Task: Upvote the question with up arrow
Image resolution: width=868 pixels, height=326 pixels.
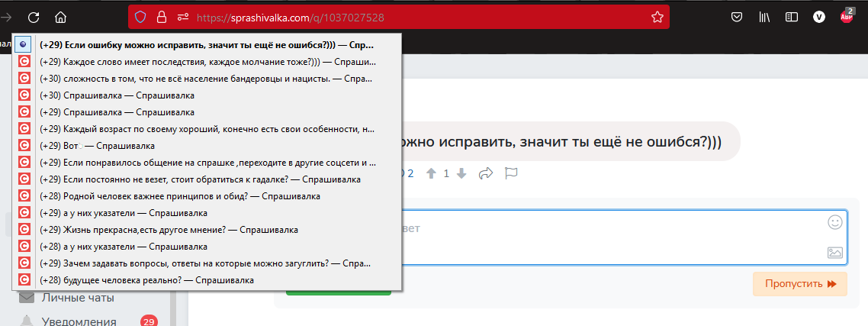Action: point(432,173)
